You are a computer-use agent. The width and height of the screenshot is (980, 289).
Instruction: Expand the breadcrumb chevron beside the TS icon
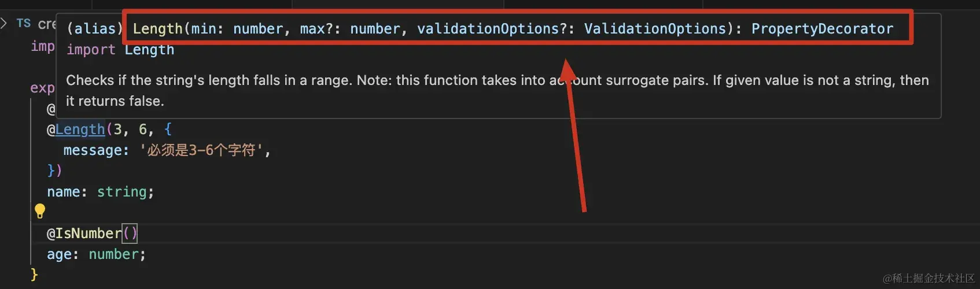(4, 23)
